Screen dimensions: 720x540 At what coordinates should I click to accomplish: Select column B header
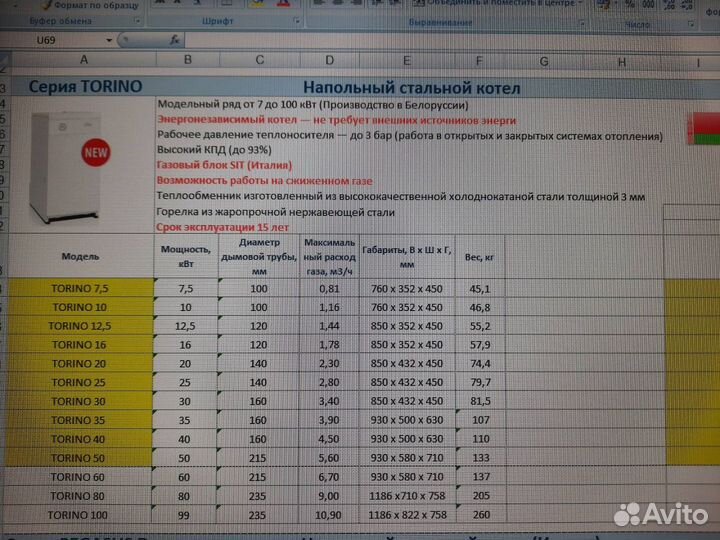(x=187, y=60)
